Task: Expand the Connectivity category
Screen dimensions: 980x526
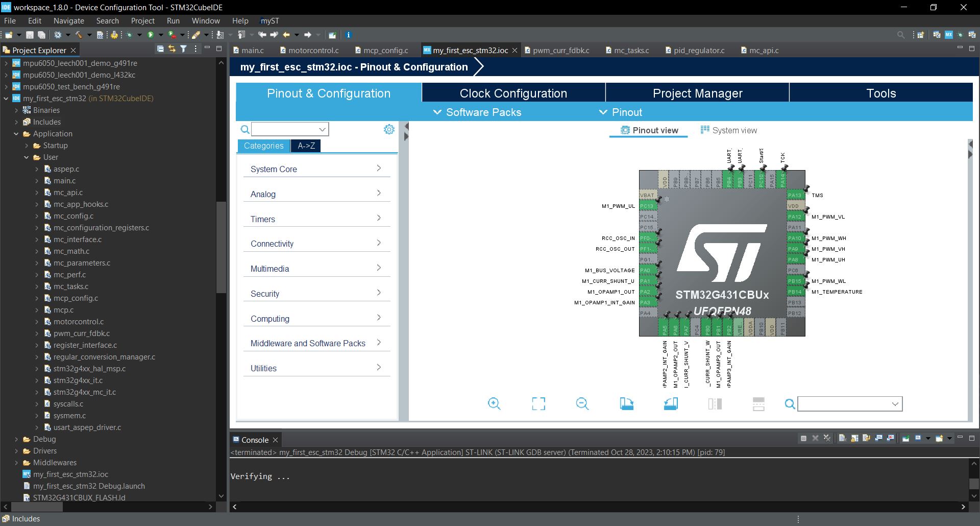Action: click(316, 244)
